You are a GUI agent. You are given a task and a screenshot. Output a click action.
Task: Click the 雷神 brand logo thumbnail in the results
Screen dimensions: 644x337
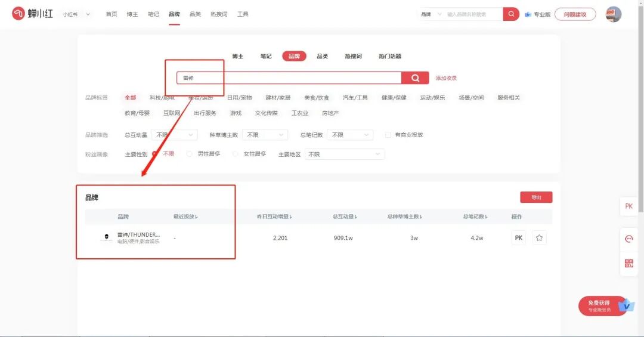tap(106, 237)
